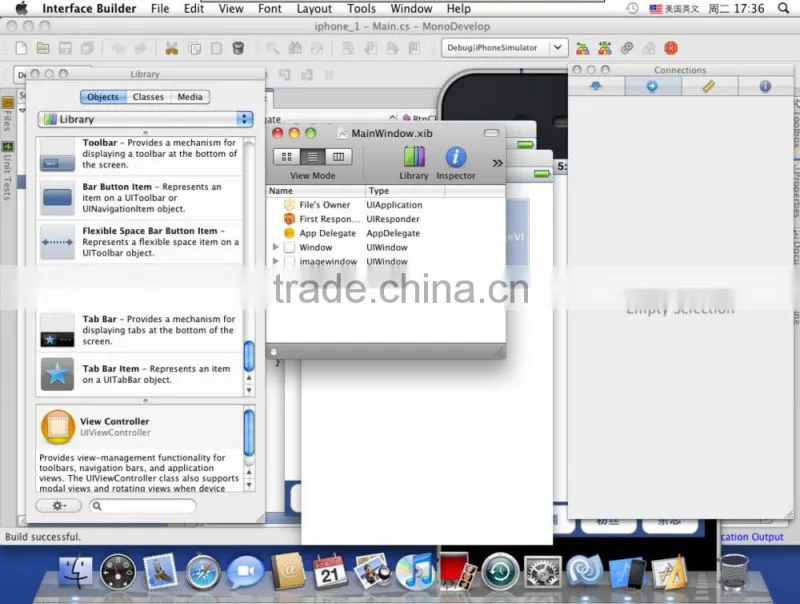Select Flexible Space Bar Button Item icon
The image size is (800, 604).
57,242
